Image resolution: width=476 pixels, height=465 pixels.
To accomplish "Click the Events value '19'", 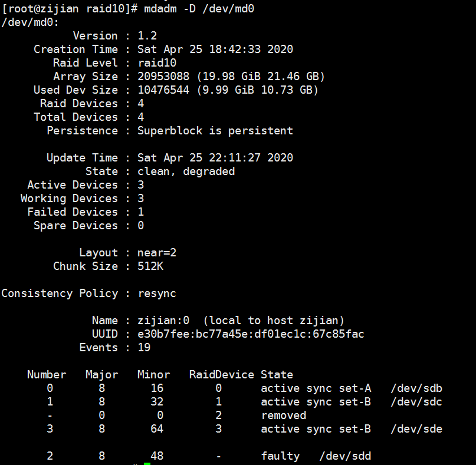I will coord(144,348).
